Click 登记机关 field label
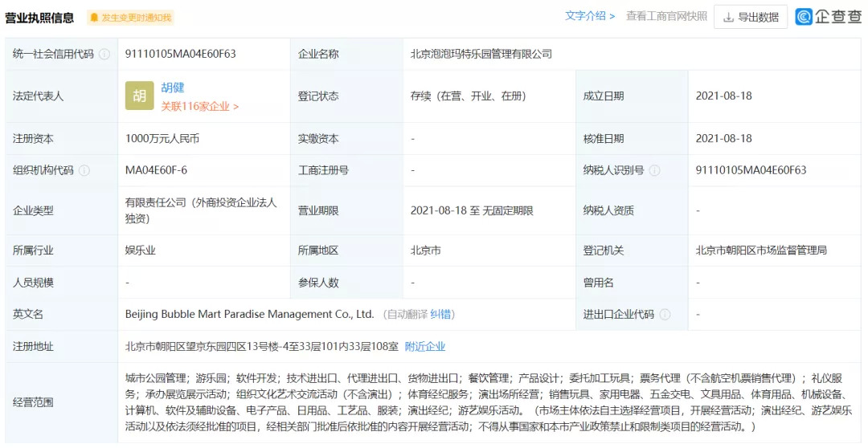 (x=604, y=250)
